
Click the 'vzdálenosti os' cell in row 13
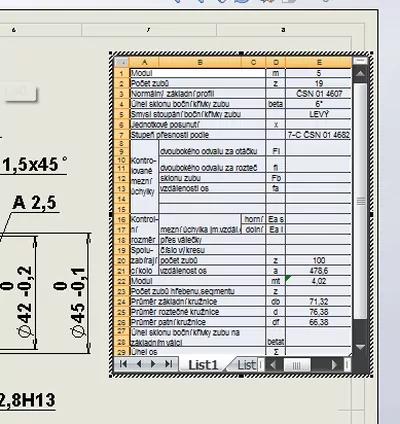point(212,188)
